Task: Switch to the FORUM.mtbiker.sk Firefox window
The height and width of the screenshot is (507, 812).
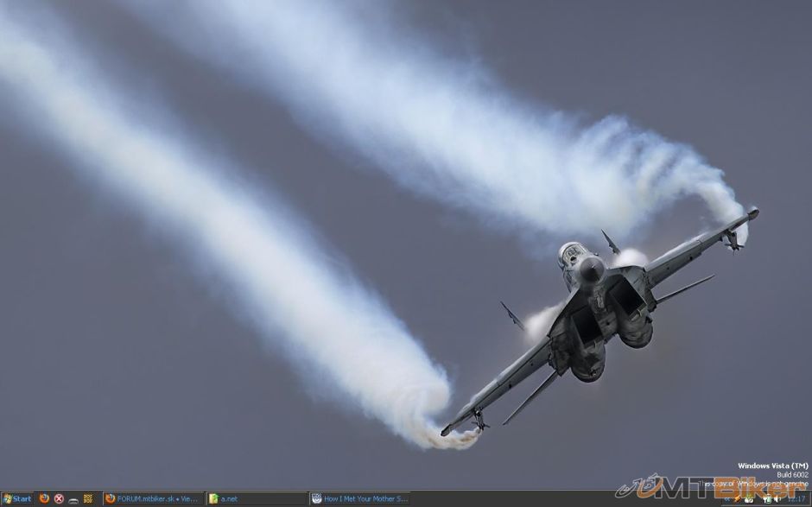Action: pos(153,498)
